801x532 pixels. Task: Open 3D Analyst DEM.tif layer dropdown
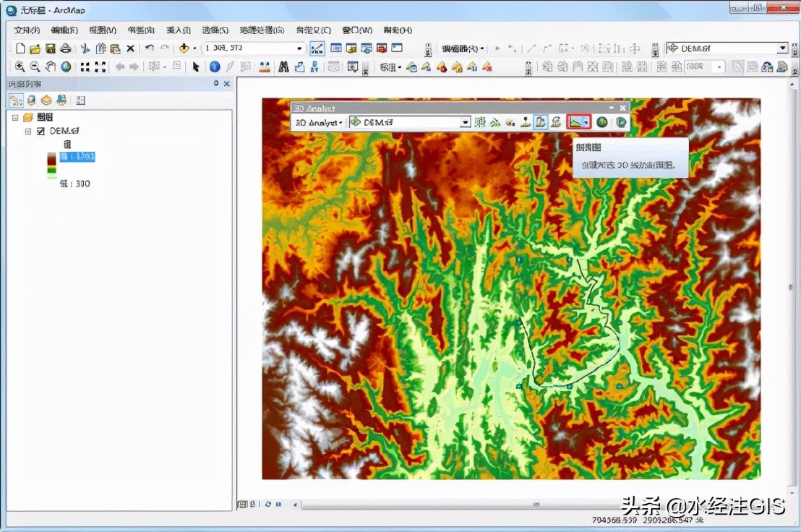click(x=464, y=123)
